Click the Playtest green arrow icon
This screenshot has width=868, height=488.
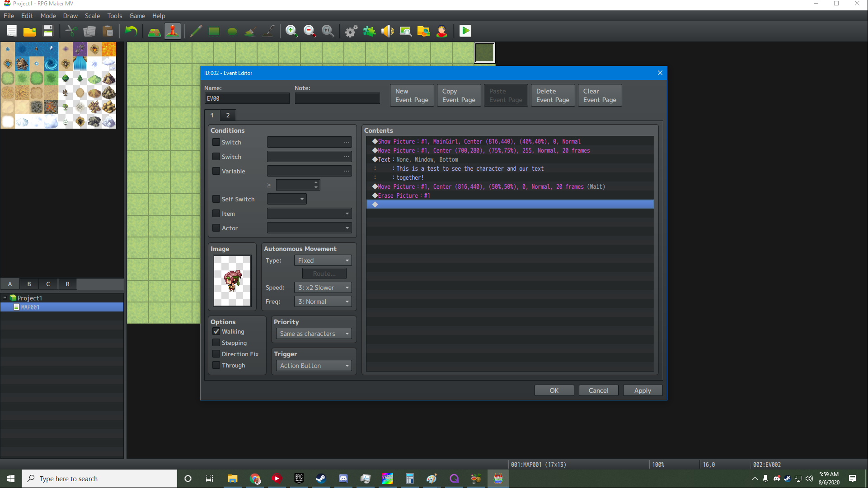tap(465, 31)
